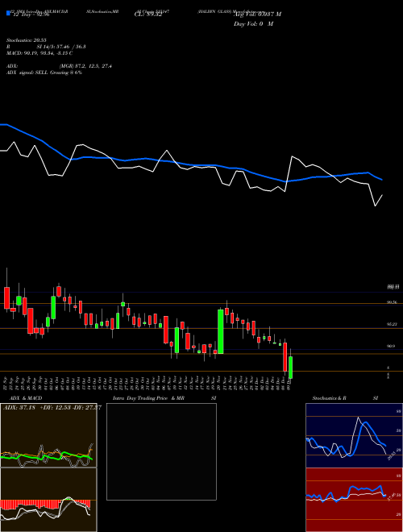
Task: Click the 90.9 price axis label
Action: coord(392,346)
